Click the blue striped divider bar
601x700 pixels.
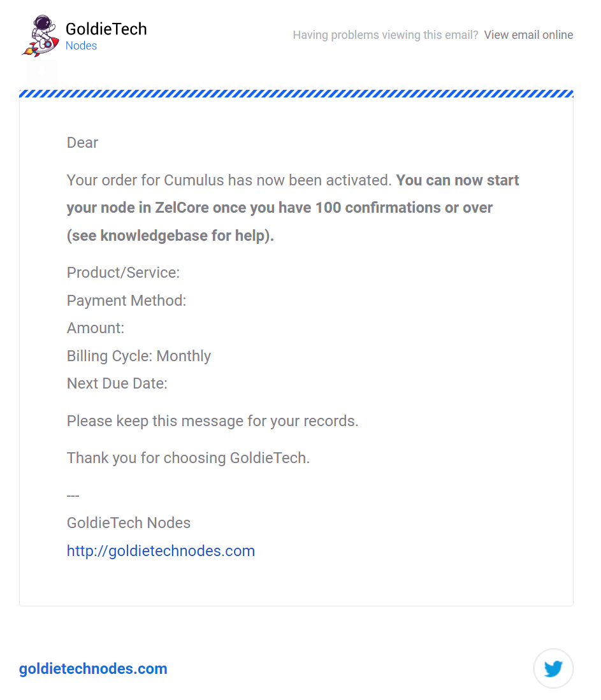pos(296,93)
